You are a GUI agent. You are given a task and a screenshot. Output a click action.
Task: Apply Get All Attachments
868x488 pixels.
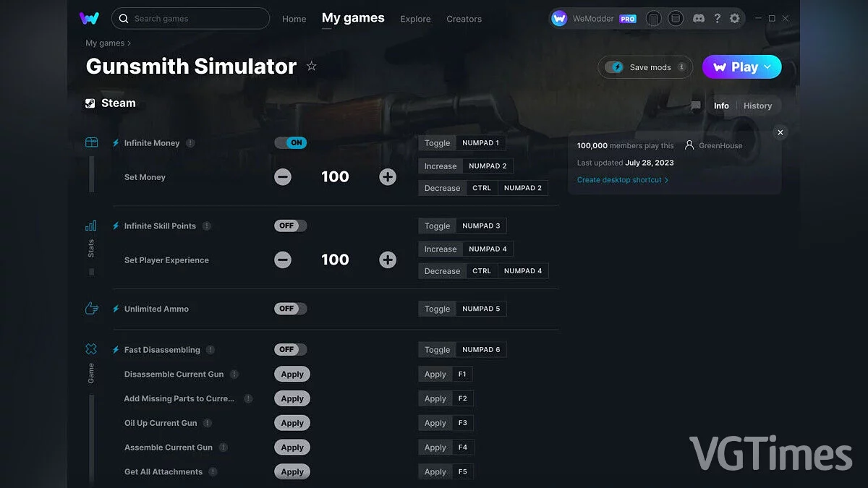292,472
